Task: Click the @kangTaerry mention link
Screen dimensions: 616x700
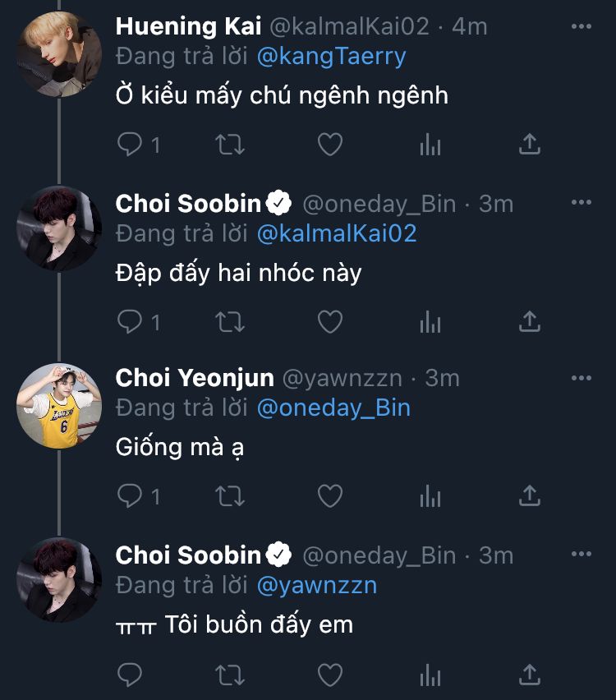Action: 332,56
